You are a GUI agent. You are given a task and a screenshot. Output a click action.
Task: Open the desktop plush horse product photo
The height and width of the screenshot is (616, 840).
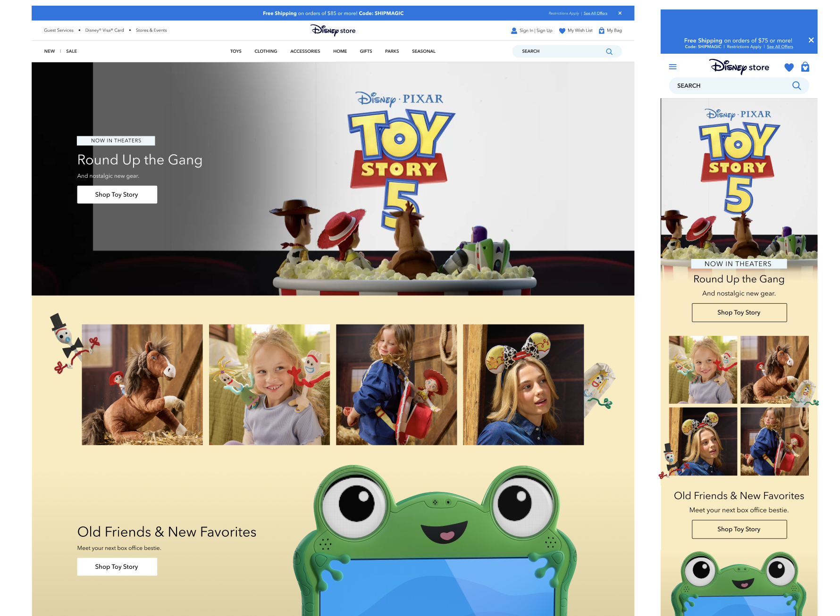pos(142,384)
